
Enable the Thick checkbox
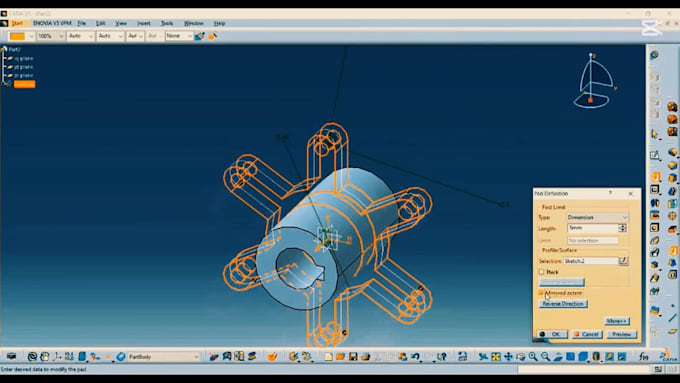tap(541, 272)
